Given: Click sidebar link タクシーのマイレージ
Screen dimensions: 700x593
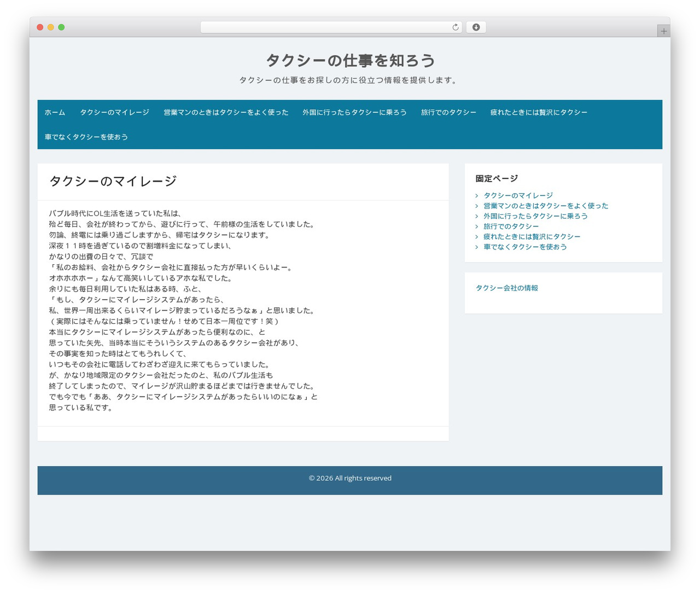Looking at the screenshot, I should (x=518, y=195).
